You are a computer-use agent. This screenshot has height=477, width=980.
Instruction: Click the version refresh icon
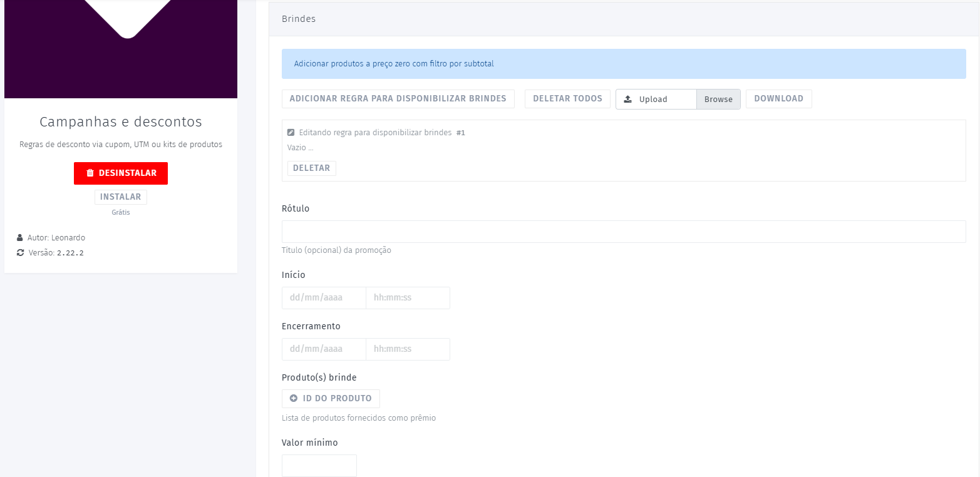coord(20,253)
